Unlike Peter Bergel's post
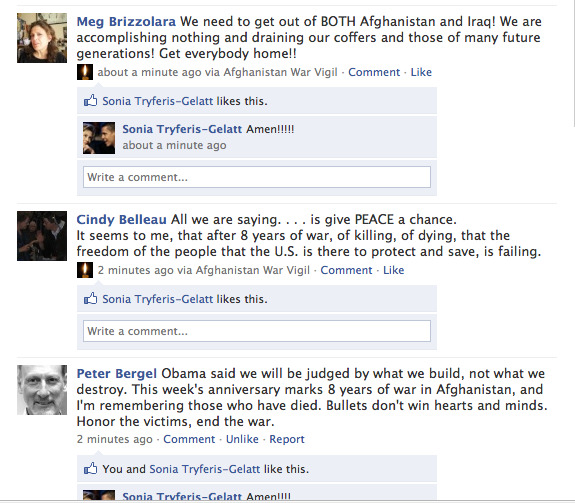The image size is (575, 503). tap(242, 439)
